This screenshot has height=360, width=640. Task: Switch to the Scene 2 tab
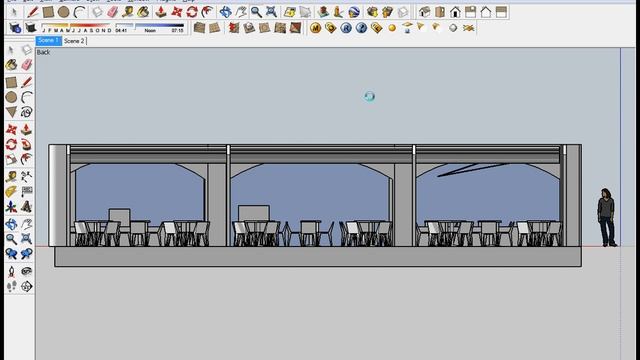74,41
